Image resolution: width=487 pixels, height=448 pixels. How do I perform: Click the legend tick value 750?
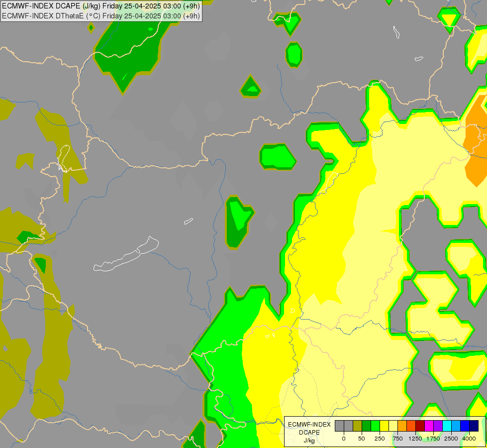pos(397,439)
